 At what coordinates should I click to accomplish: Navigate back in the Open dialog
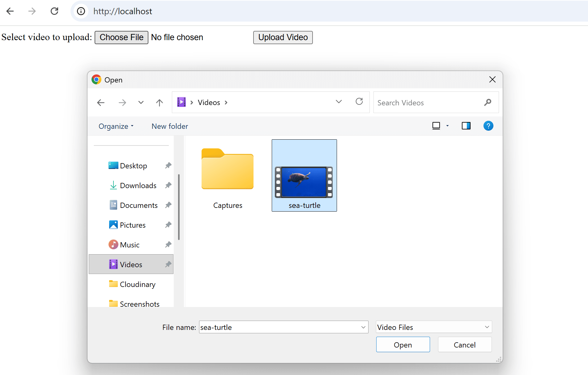[101, 103]
